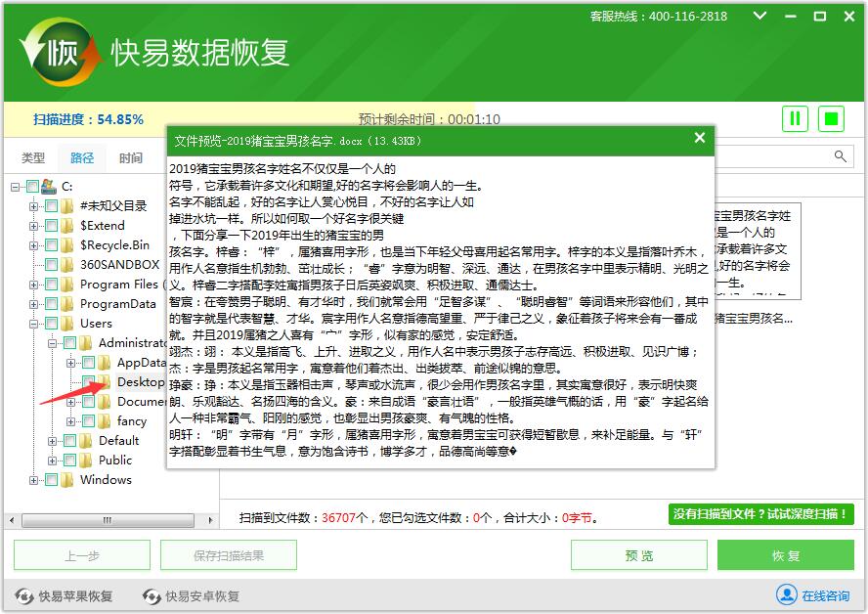The width and height of the screenshot is (868, 614).
Task: Expand the Public folder node
Action: [53, 460]
